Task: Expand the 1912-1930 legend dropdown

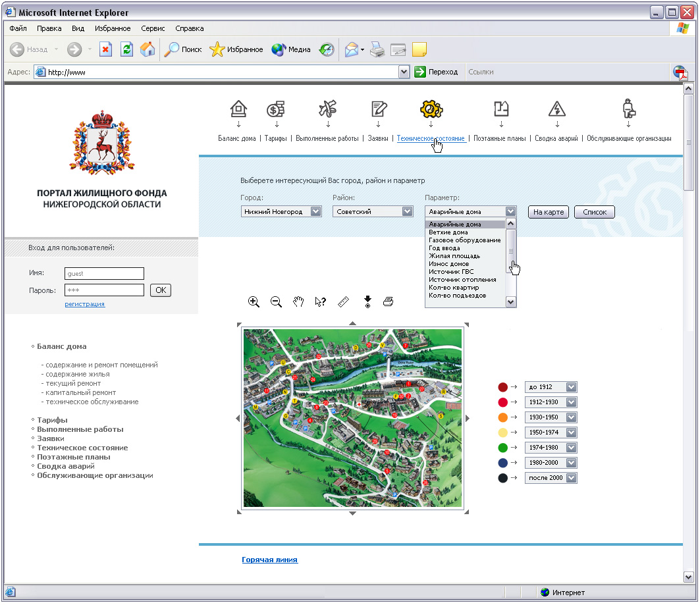Action: coord(571,402)
